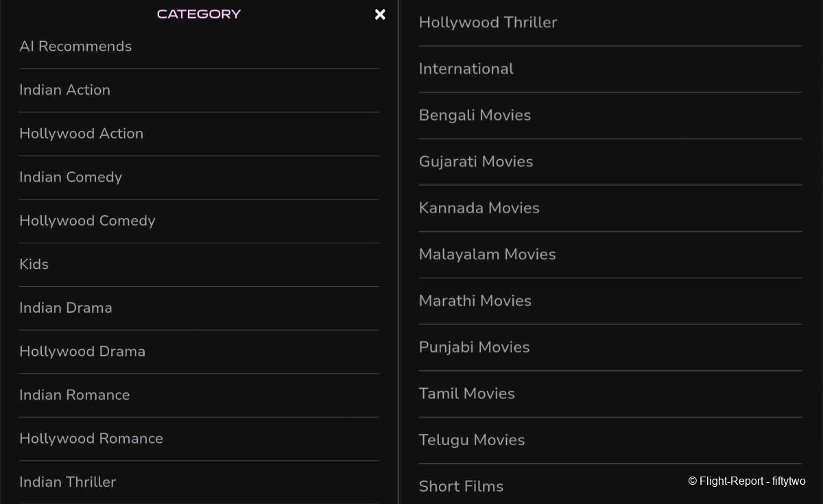Open Indian Romance category

tap(75, 395)
